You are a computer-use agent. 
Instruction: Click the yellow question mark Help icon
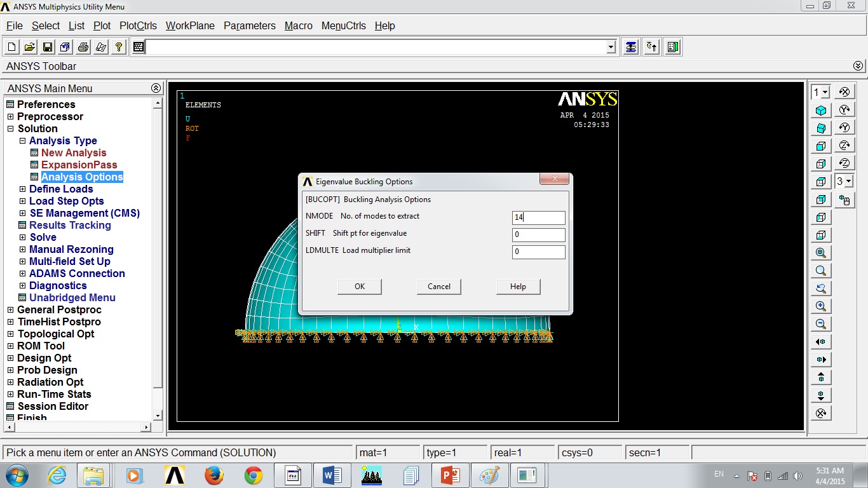pos(119,47)
